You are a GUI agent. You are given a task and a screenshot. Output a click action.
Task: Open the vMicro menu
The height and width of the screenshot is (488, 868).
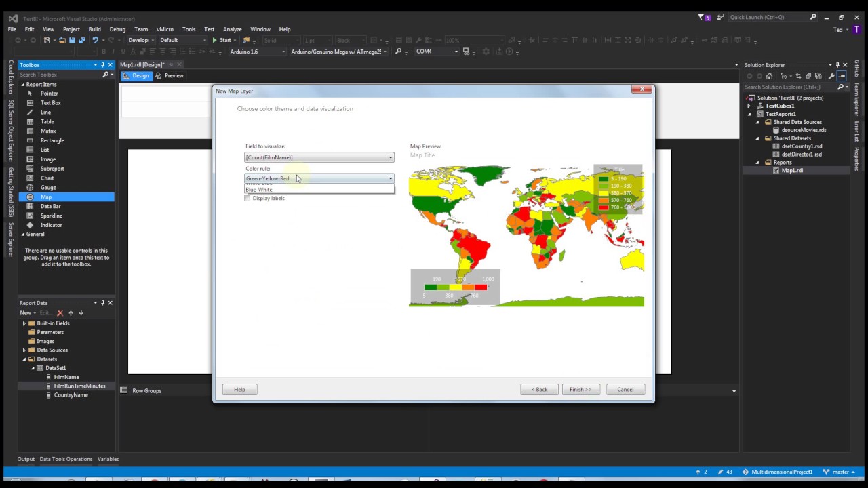coord(165,29)
